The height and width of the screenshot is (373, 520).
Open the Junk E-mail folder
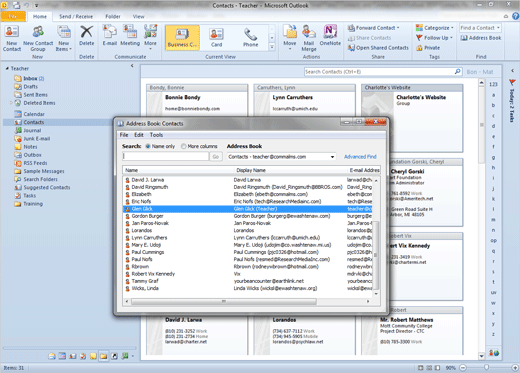click(32, 139)
